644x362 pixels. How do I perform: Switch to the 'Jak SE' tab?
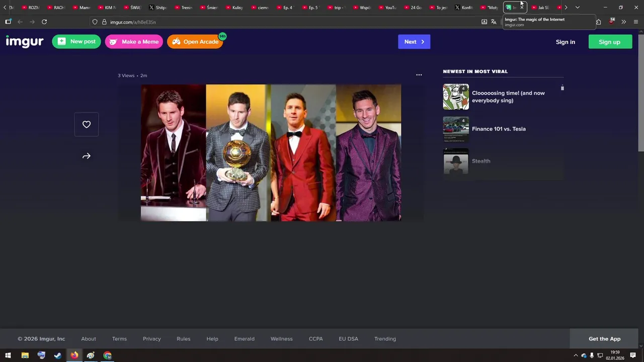pos(540,8)
